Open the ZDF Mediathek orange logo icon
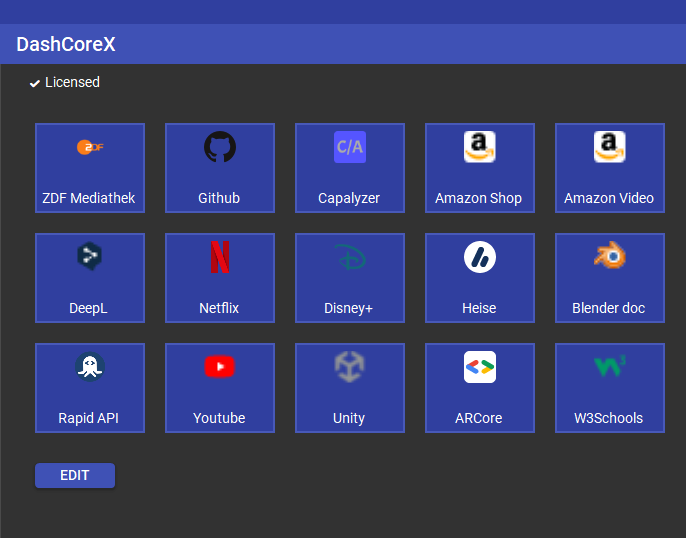The image size is (686, 538). pyautogui.click(x=90, y=147)
